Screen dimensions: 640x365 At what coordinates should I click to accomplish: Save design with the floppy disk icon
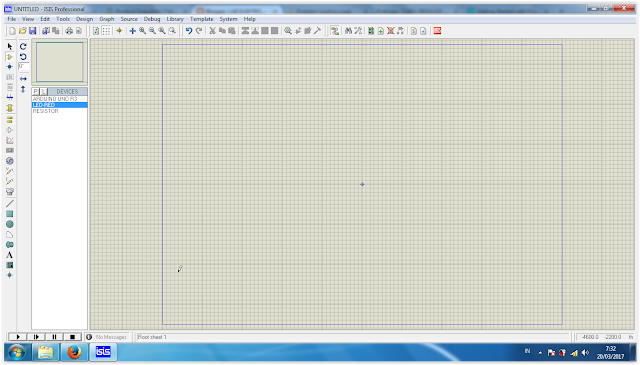(32, 31)
